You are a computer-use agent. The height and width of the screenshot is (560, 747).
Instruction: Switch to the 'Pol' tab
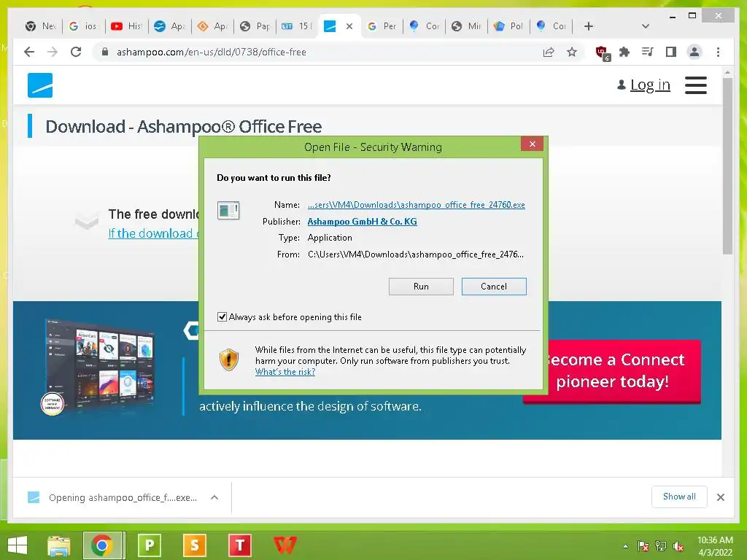pyautogui.click(x=508, y=26)
